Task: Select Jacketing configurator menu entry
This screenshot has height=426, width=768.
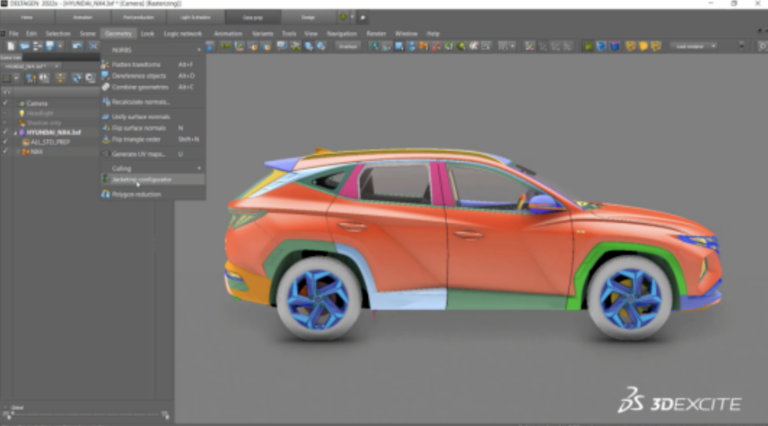Action: tap(142, 180)
